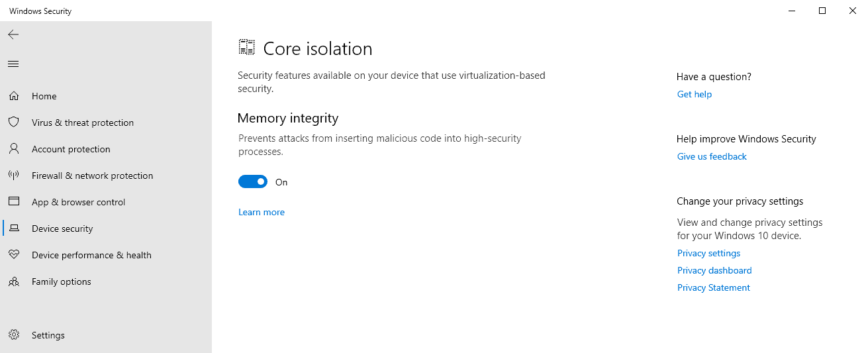Viewport: 868px width, 353px height.
Task: Click the Virus & threat protection shield icon
Action: click(13, 123)
